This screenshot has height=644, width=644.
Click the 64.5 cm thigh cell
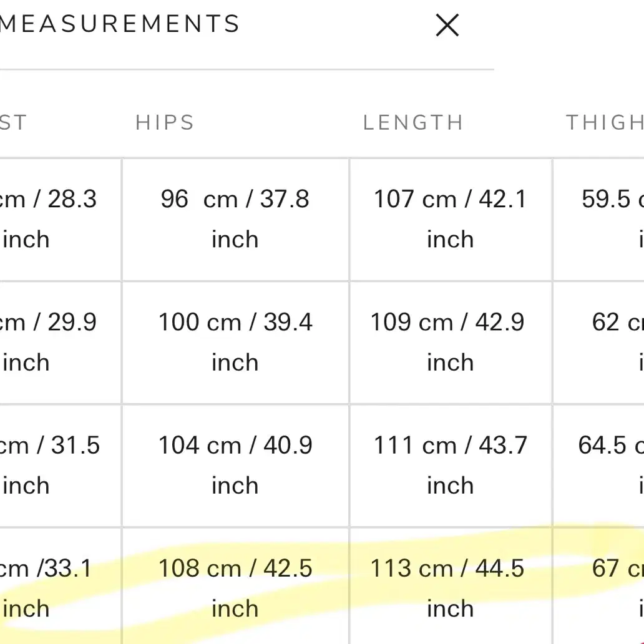pos(599,466)
